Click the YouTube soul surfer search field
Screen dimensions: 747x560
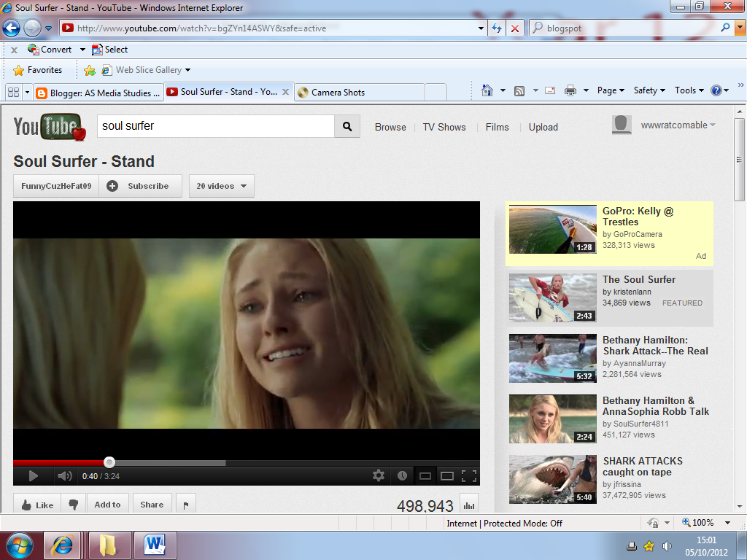click(x=216, y=126)
